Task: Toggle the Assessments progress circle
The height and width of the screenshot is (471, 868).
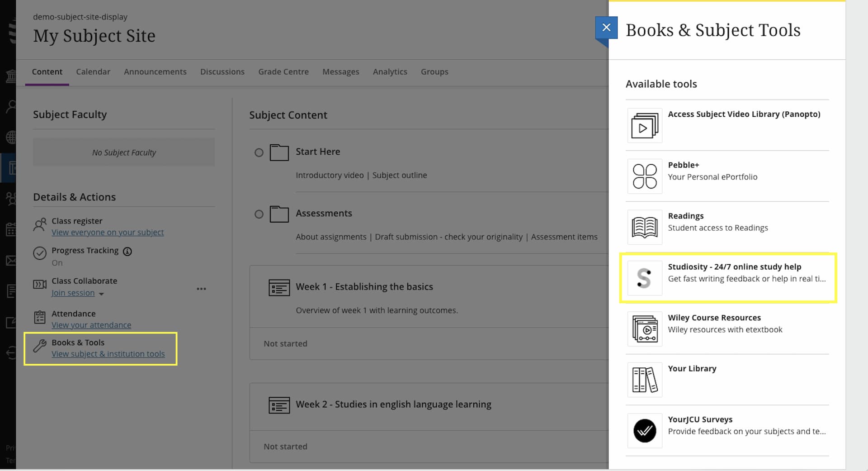Action: point(259,214)
